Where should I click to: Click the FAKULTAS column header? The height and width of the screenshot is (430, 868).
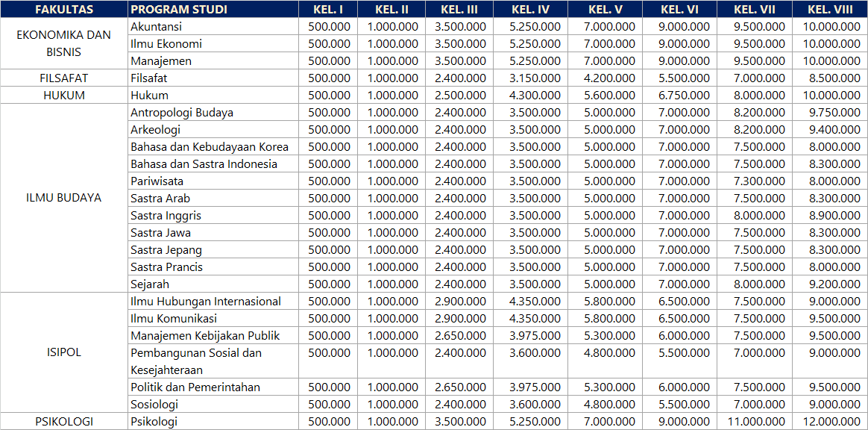click(x=63, y=10)
